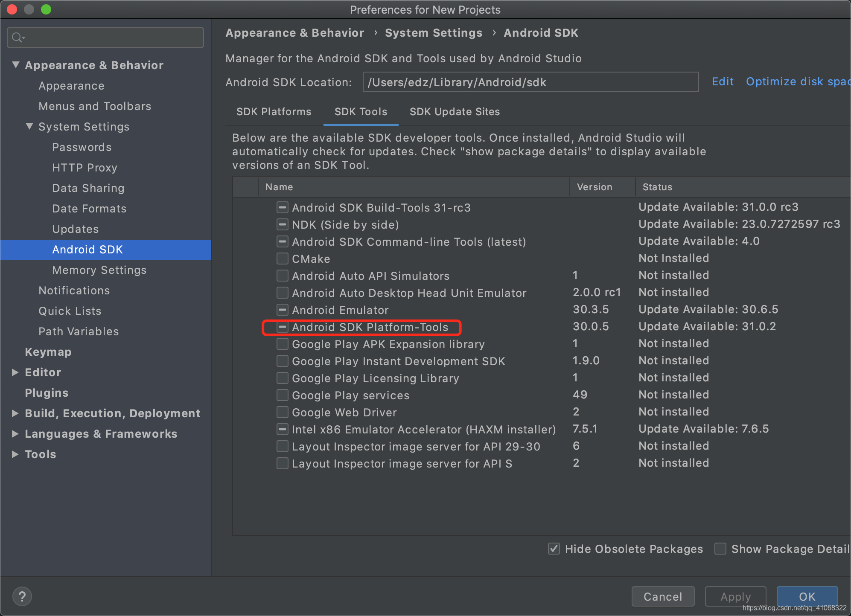851x616 pixels.
Task: Check Layout Inspector image server API 29-30
Action: tap(282, 447)
